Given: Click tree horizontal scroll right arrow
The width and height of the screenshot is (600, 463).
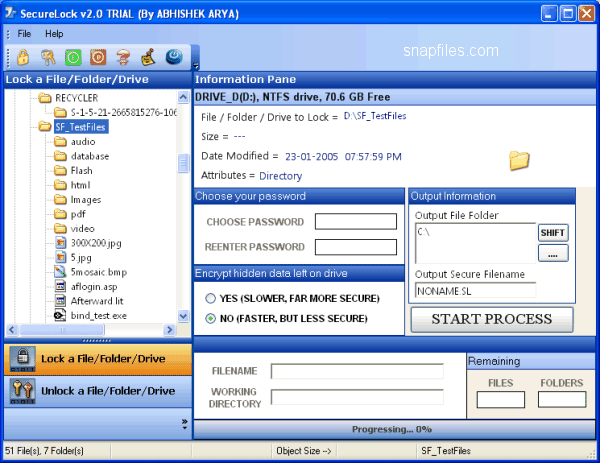Looking at the screenshot, I should point(169,330).
